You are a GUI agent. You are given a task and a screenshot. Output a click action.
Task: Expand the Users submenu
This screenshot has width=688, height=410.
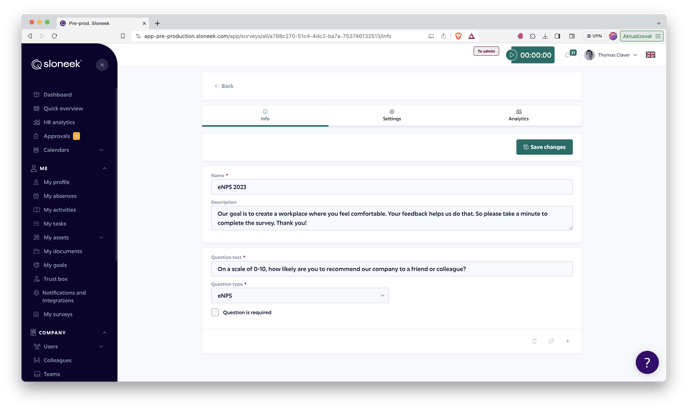101,346
